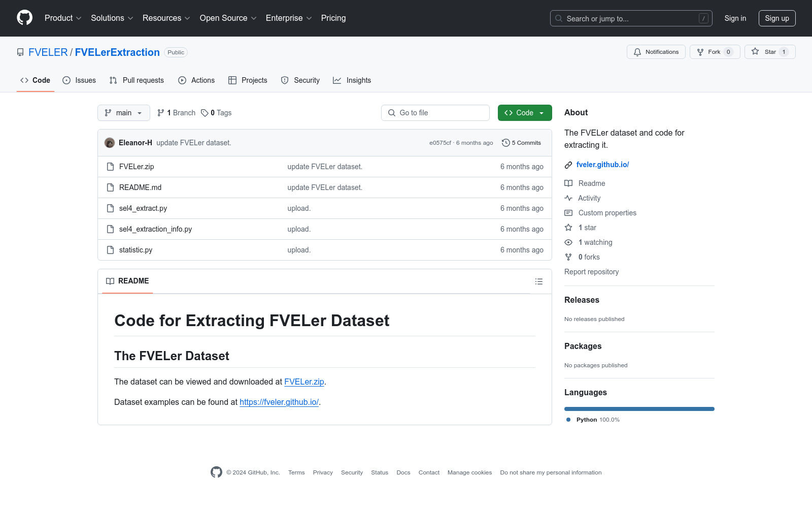Viewport: 812px width, 508px height.
Task: Click the file icon beside sel4_extract.py
Action: tap(110, 208)
